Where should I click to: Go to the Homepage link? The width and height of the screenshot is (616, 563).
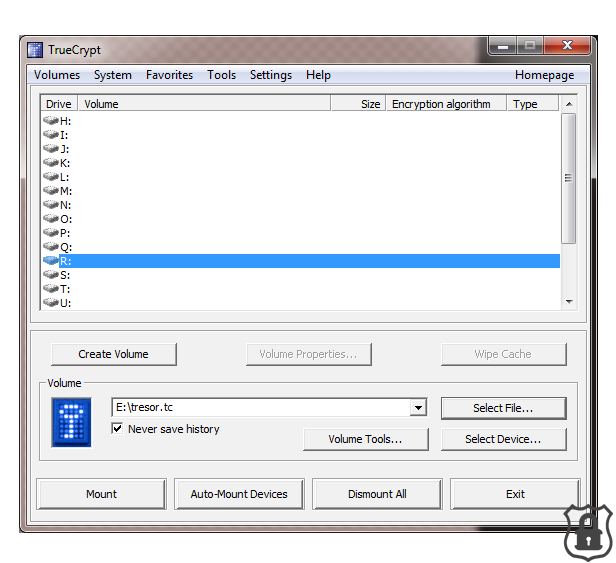pyautogui.click(x=544, y=75)
